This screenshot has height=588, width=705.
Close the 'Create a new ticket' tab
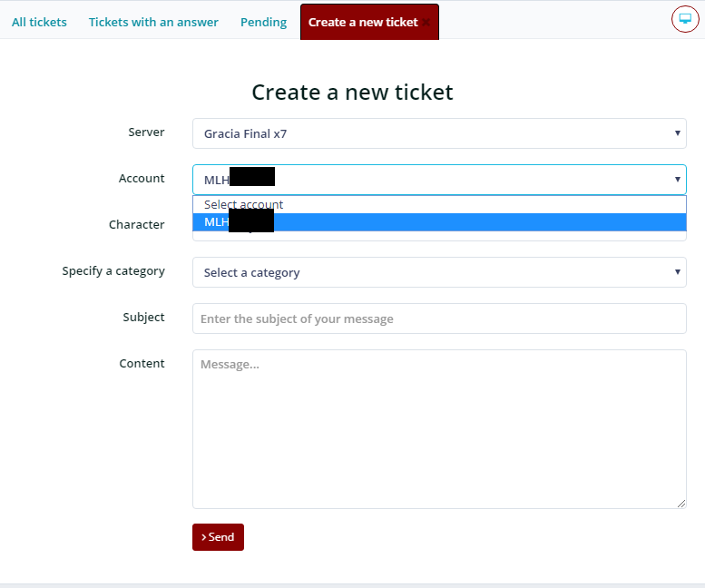pyautogui.click(x=426, y=23)
